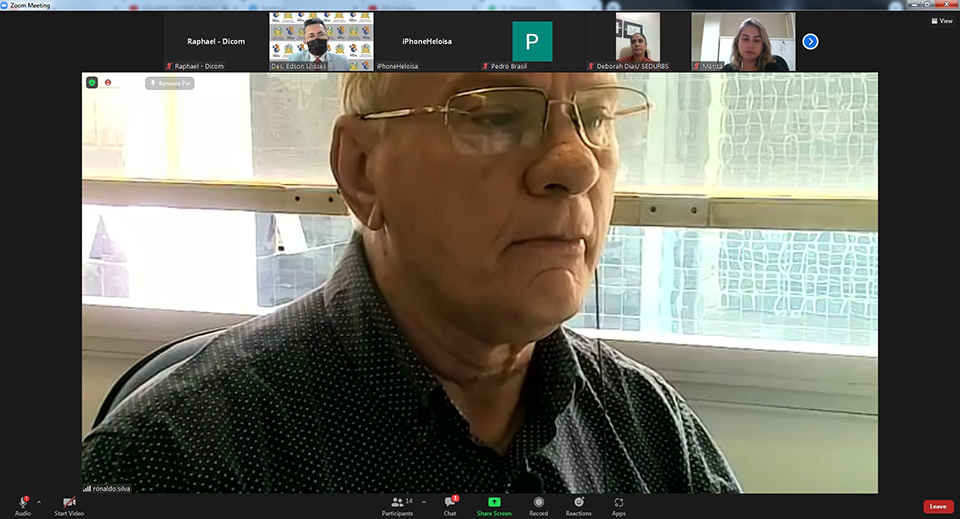Show next participants with the blue arrow
The image size is (960, 519).
(x=810, y=41)
